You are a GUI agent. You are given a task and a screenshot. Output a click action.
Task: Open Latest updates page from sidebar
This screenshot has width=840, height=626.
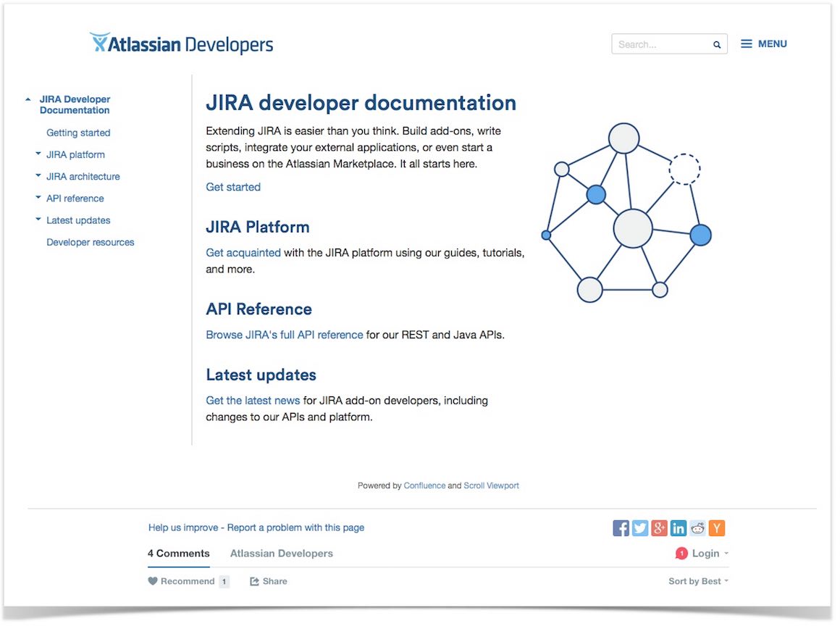[x=78, y=220]
